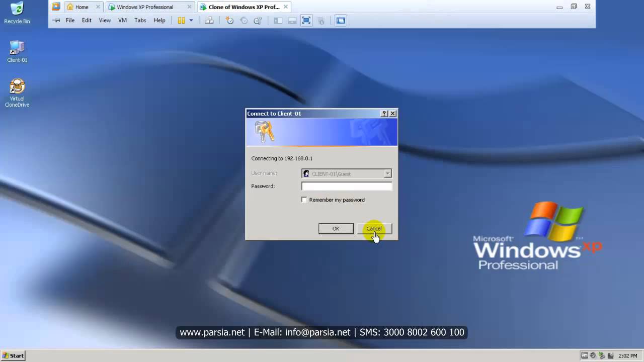Click the console view toolbar icon

tap(341, 21)
